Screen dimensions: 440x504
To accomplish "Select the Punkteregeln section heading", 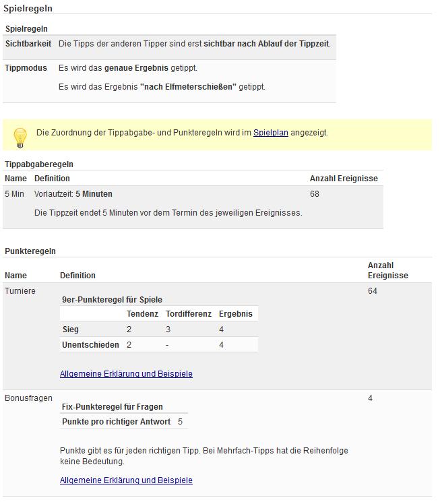I will pyautogui.click(x=30, y=251).
